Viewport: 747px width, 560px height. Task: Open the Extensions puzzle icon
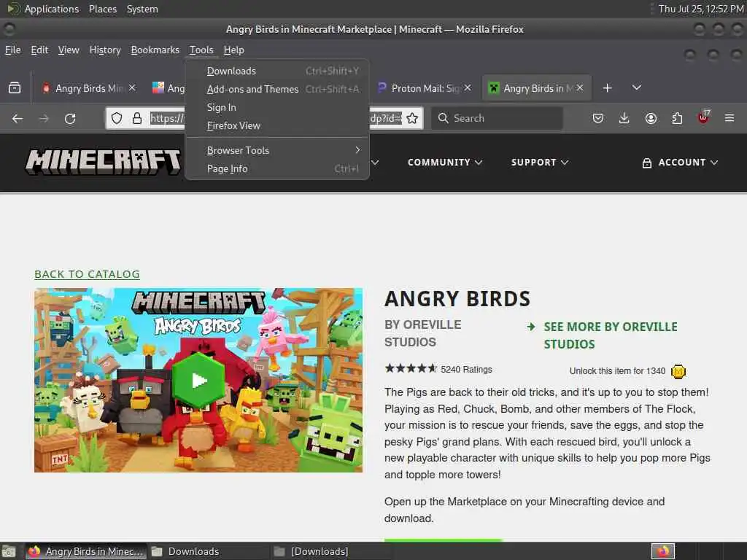[x=677, y=118]
